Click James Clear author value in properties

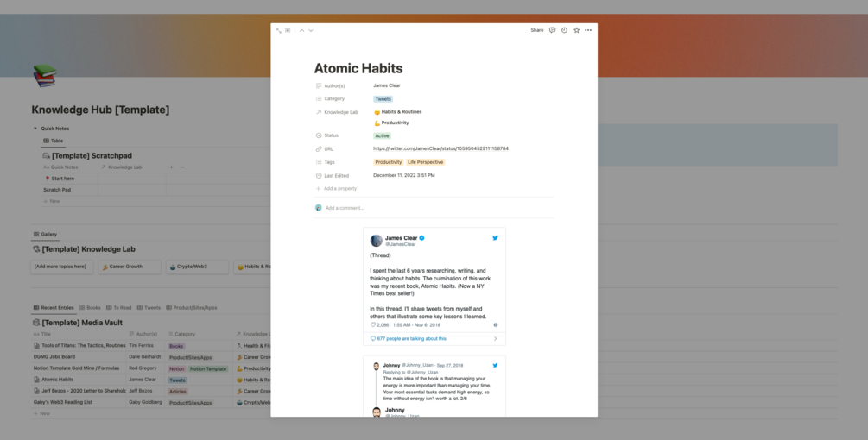(386, 85)
